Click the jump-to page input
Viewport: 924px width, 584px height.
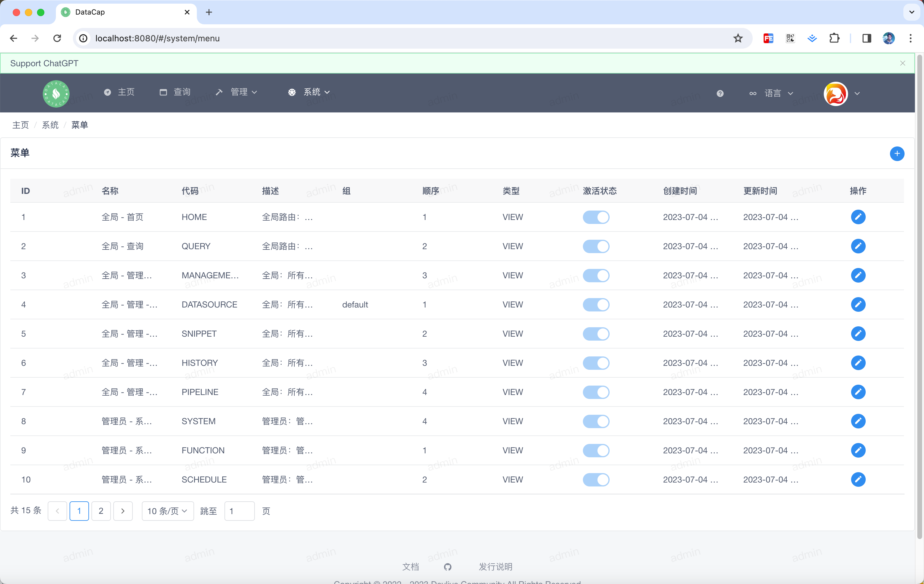pos(239,511)
